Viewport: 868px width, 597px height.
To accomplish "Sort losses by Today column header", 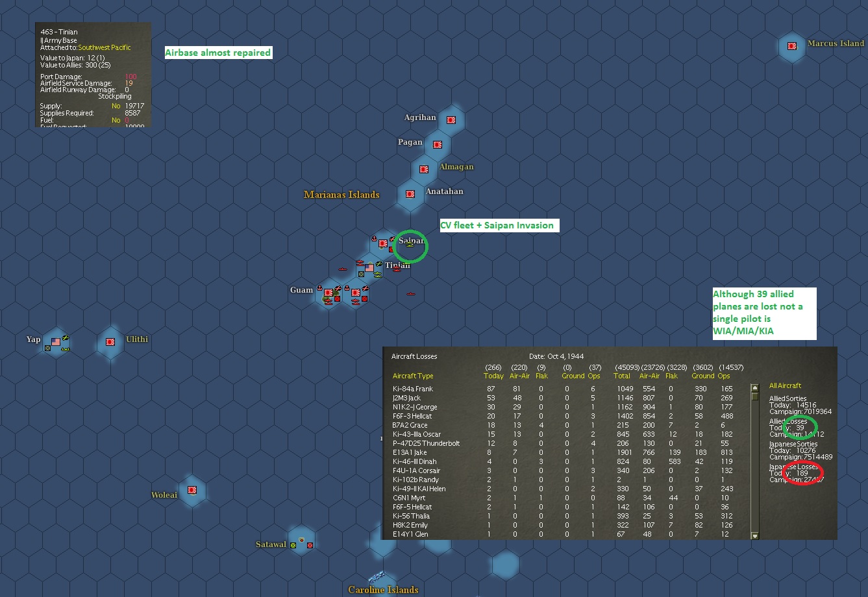I will [493, 376].
